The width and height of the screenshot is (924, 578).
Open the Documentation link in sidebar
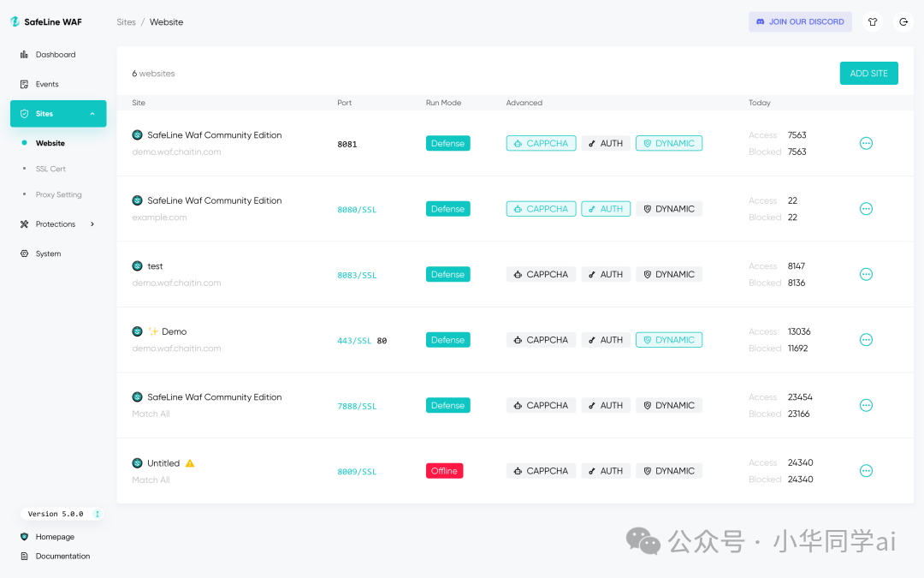coord(62,557)
